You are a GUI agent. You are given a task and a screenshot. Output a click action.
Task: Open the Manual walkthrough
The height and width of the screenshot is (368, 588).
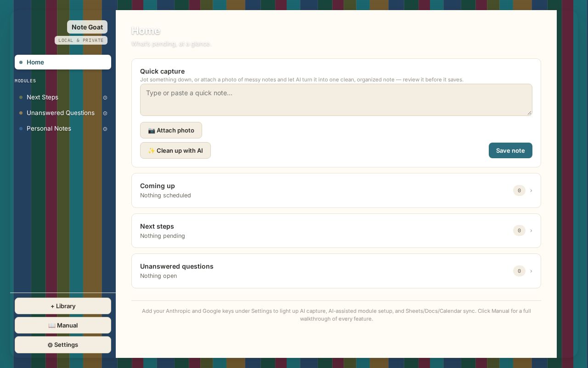pos(63,325)
